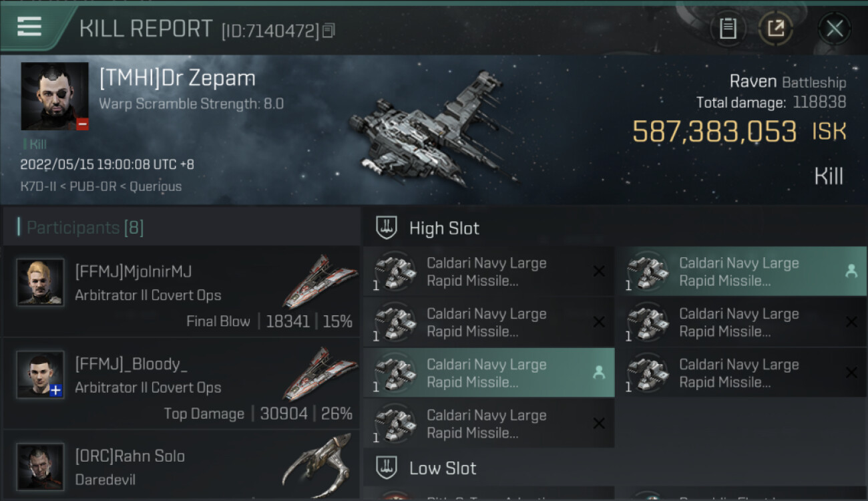Click the Low Slot section icon
868x501 pixels.
tap(387, 468)
